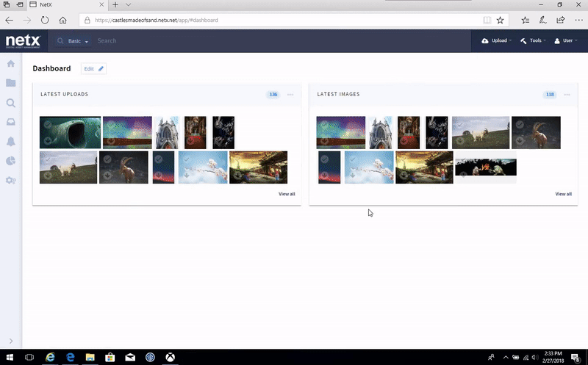Click the netx logo
588x365 pixels.
pos(23,41)
